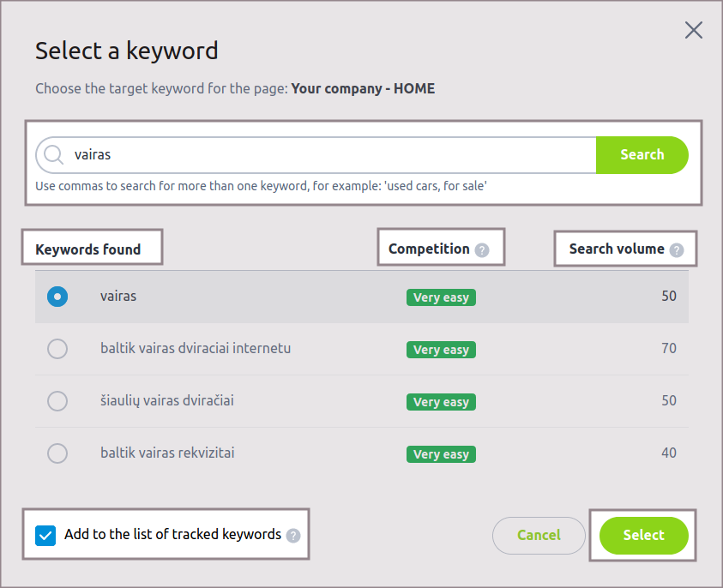723x588 pixels.
Task: Close the Select a keyword dialog
Action: coord(694,31)
